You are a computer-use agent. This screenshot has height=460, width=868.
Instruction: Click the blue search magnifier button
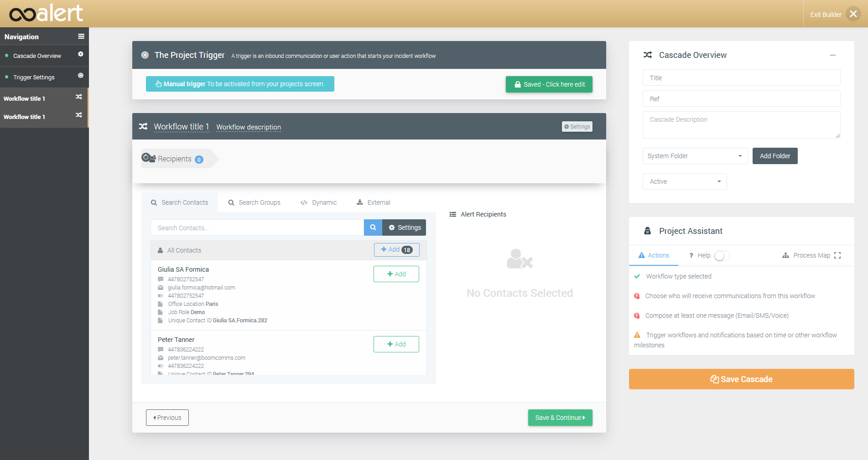coord(373,227)
